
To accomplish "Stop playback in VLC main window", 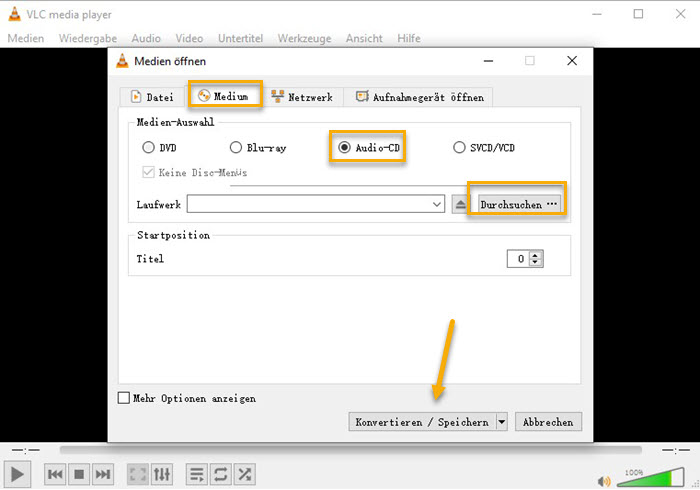I will pyautogui.click(x=79, y=474).
